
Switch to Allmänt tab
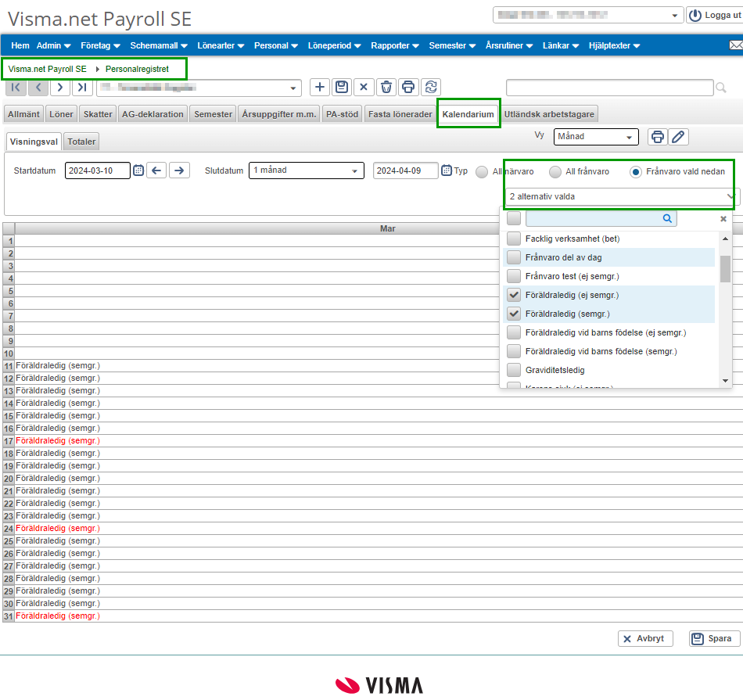point(23,114)
